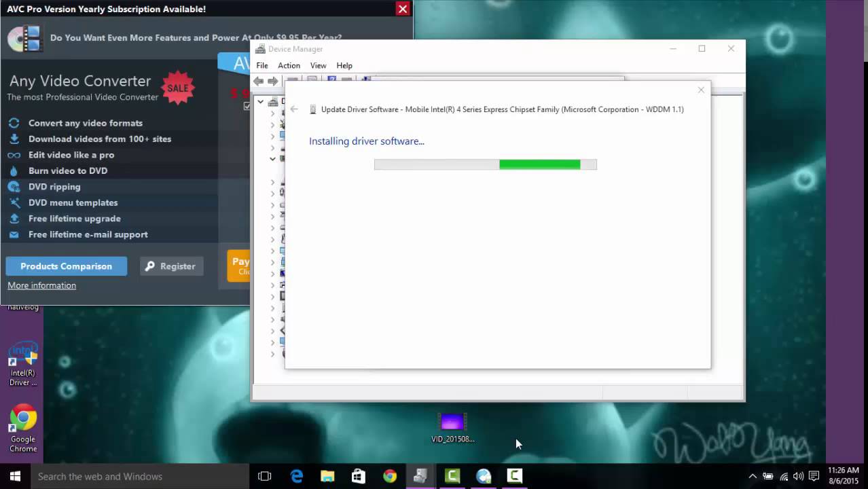
Task: Click the 'Download videos from 100+ sites' text
Action: tap(100, 139)
